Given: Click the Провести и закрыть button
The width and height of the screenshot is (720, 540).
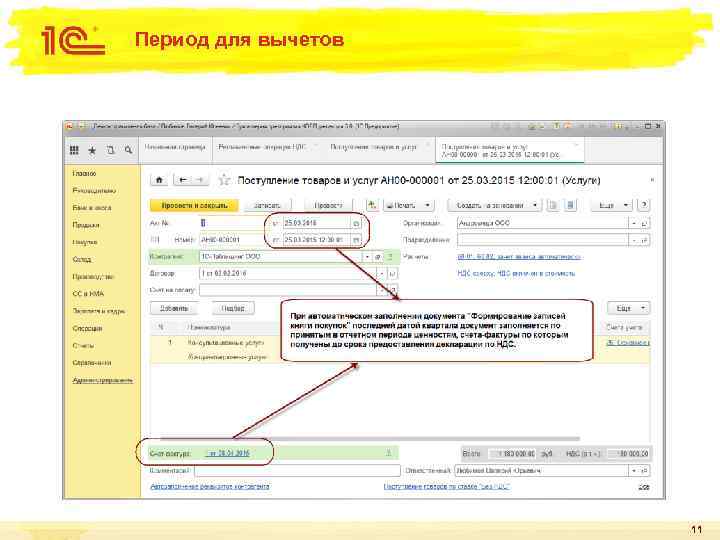Looking at the screenshot, I should coord(194,205).
